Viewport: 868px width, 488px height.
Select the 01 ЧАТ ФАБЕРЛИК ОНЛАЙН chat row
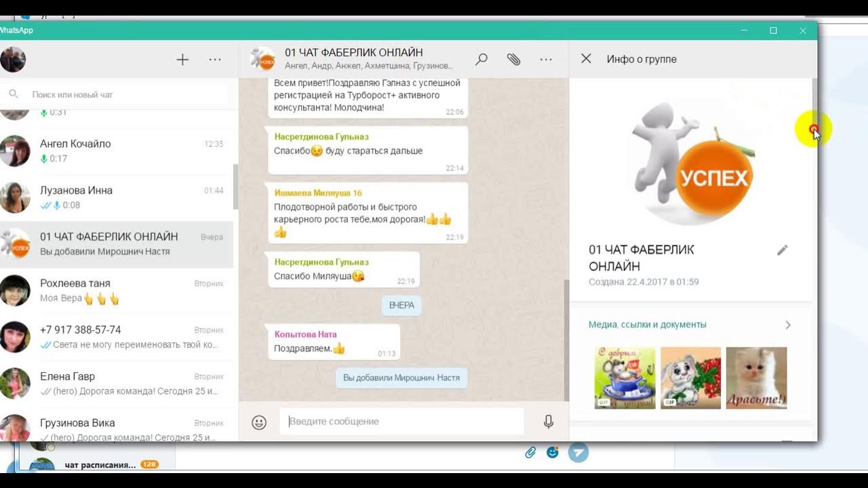[117, 245]
